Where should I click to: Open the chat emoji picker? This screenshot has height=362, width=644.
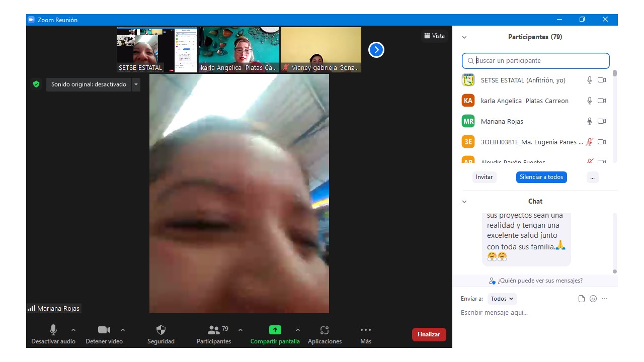tap(593, 299)
